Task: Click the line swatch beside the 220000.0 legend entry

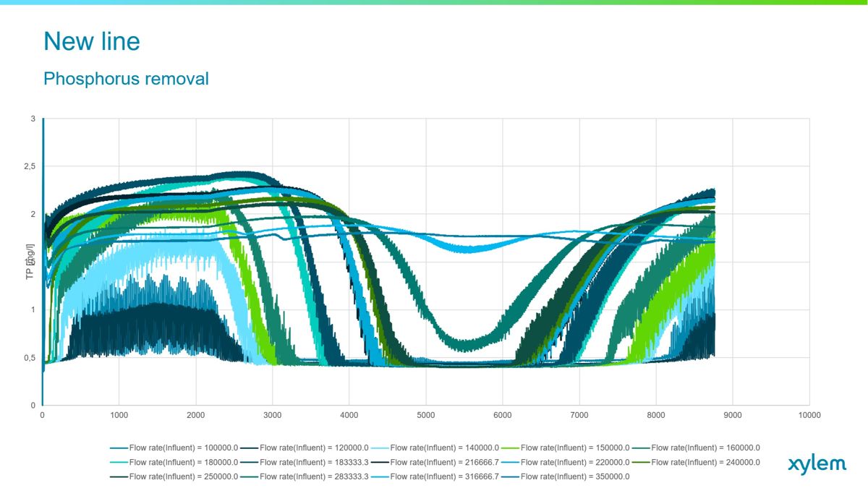Action: [511, 462]
